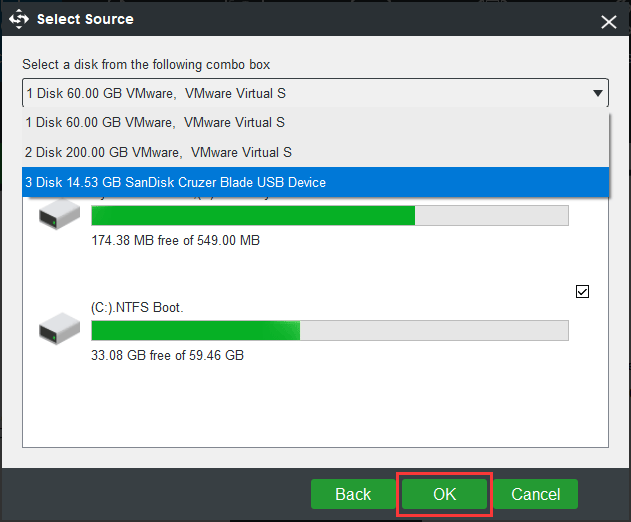
Task: Click the disk selection combo box field
Action: 300,94
